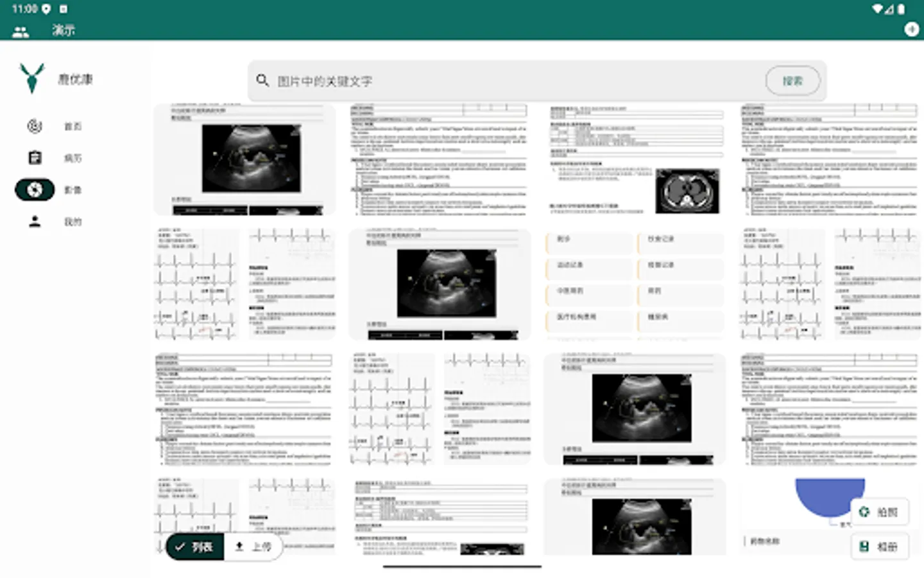
Task: Click inside the keyword search input field
Action: tap(449, 81)
